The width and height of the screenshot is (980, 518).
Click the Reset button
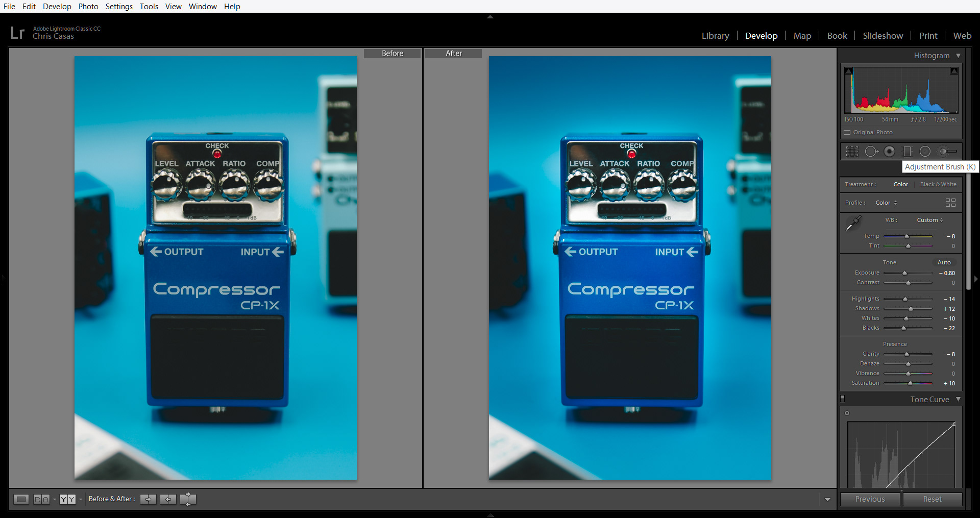(x=932, y=499)
